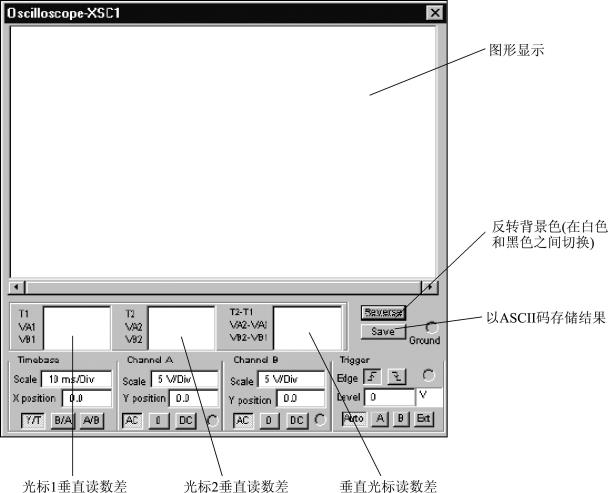Set Channel A coupling to AC
Image resolution: width=608 pixels, height=493 pixels.
(132, 421)
